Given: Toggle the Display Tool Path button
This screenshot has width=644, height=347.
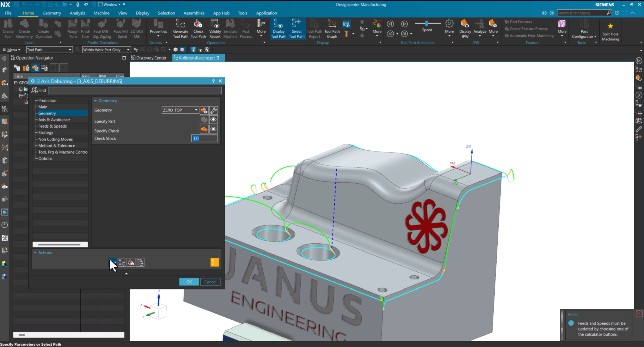Looking at the screenshot, I should pos(279,28).
